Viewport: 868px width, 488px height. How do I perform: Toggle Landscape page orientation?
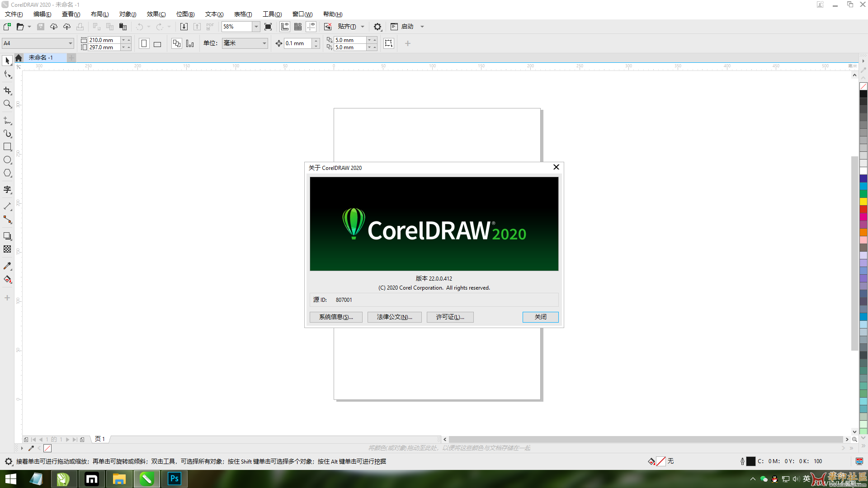pos(157,43)
